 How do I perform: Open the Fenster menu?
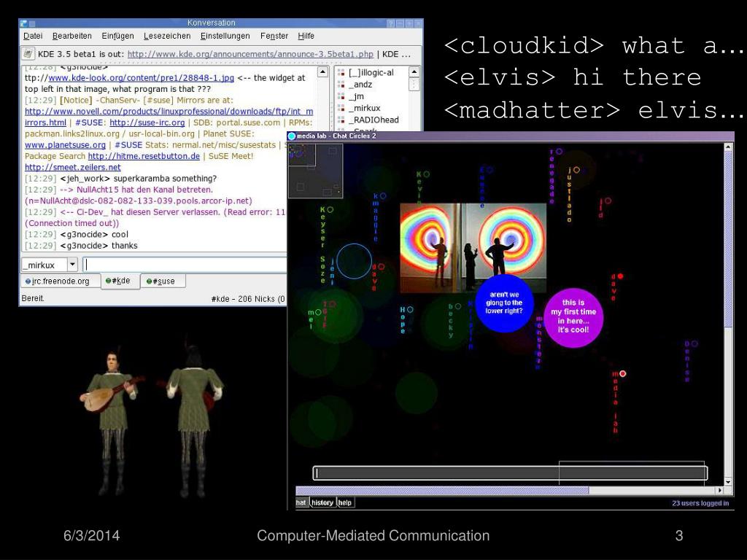[x=274, y=36]
